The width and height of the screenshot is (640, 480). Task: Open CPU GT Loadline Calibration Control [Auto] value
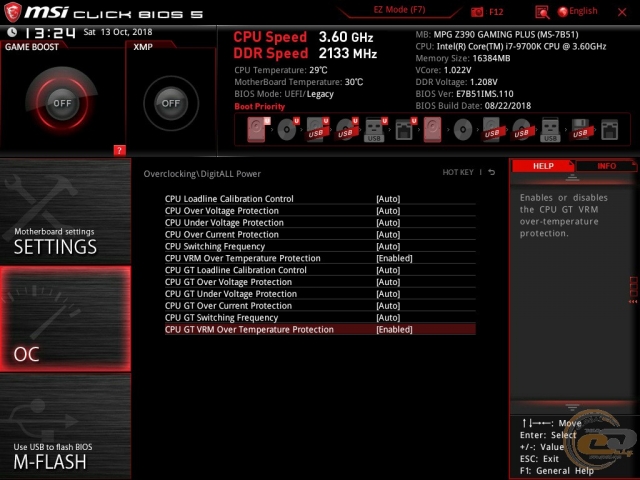point(388,270)
